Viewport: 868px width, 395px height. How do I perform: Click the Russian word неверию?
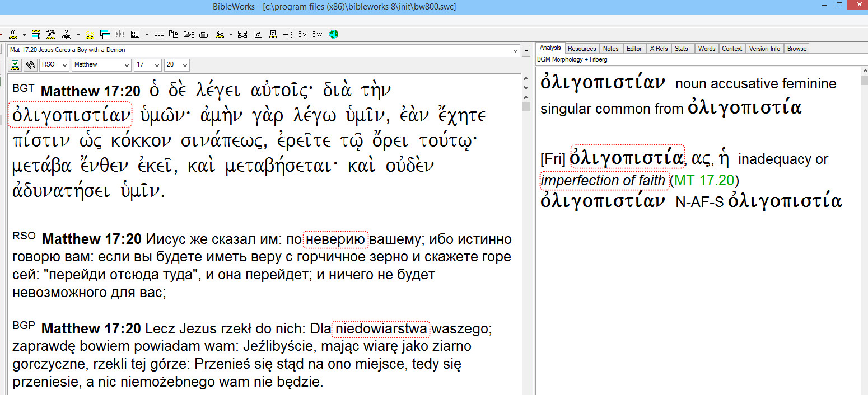[x=335, y=239]
